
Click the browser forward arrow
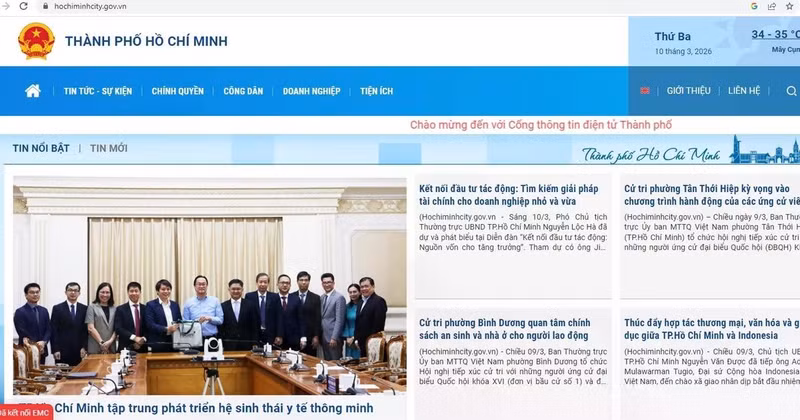click(6, 6)
